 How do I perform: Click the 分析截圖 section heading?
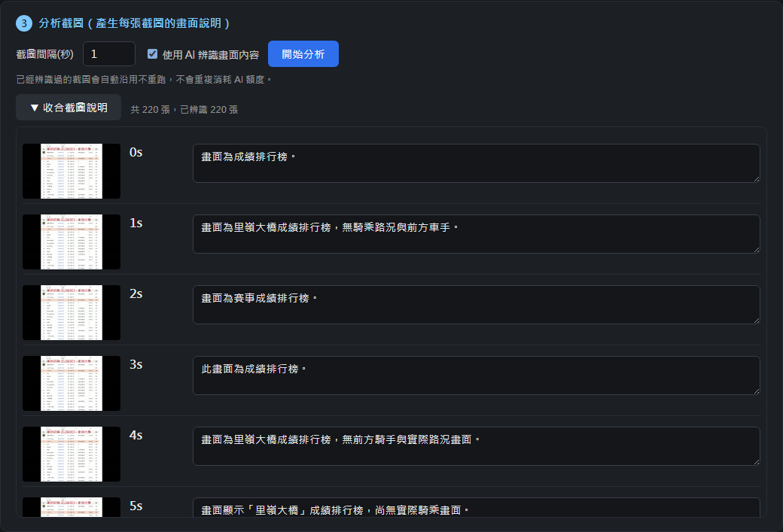click(x=134, y=23)
